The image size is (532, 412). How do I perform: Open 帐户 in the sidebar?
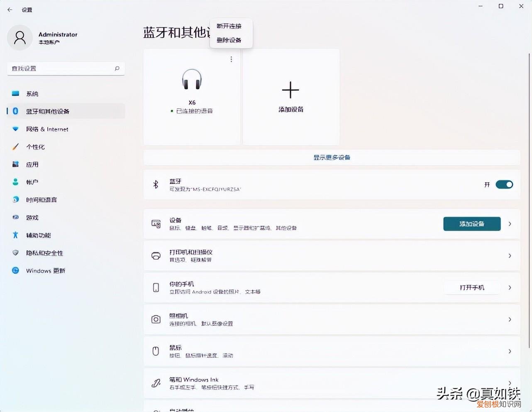click(66, 182)
